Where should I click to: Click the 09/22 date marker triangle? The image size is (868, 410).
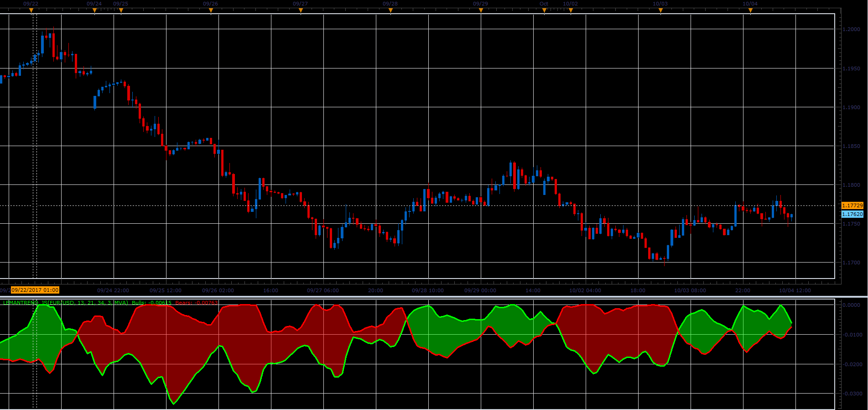click(x=31, y=11)
